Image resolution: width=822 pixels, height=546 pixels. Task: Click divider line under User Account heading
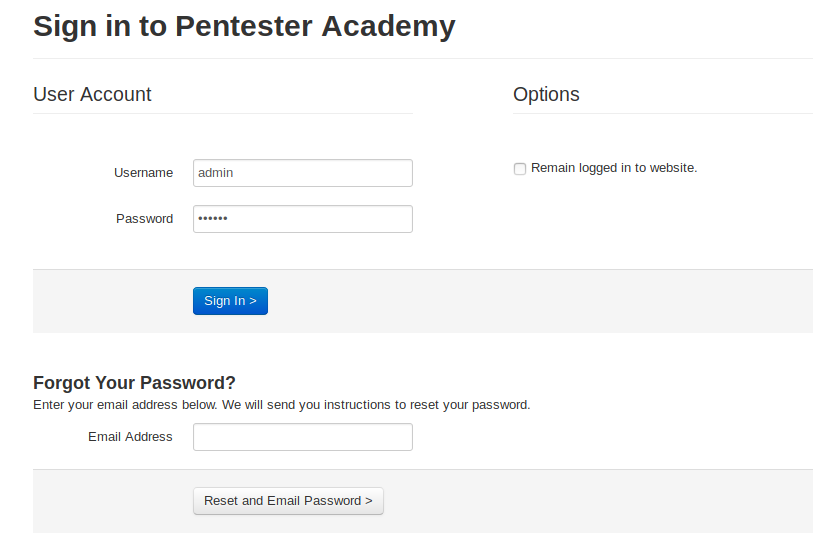(222, 113)
